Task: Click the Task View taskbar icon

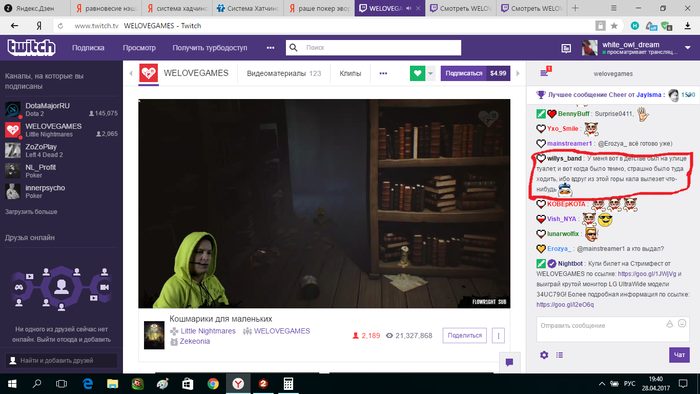Action: (x=62, y=383)
